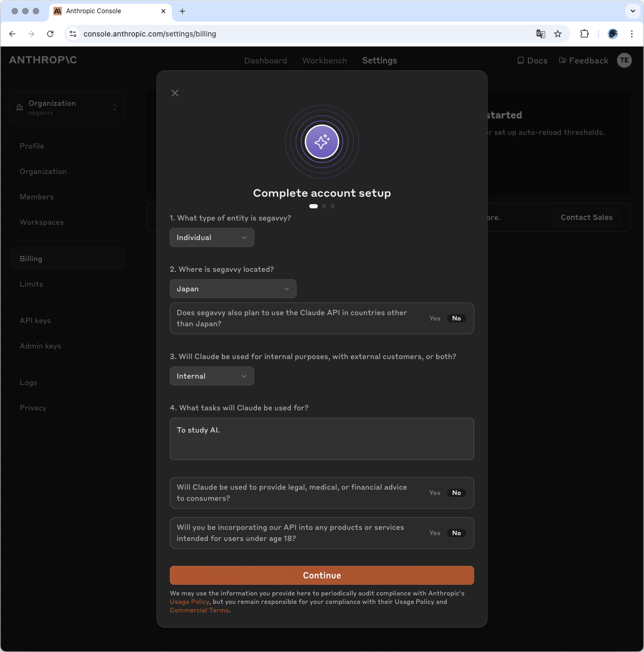
Task: Open a new browser tab
Action: point(182,11)
